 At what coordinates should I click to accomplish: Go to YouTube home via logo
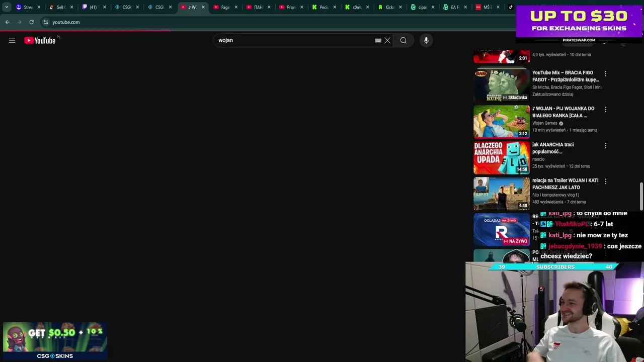tap(40, 41)
